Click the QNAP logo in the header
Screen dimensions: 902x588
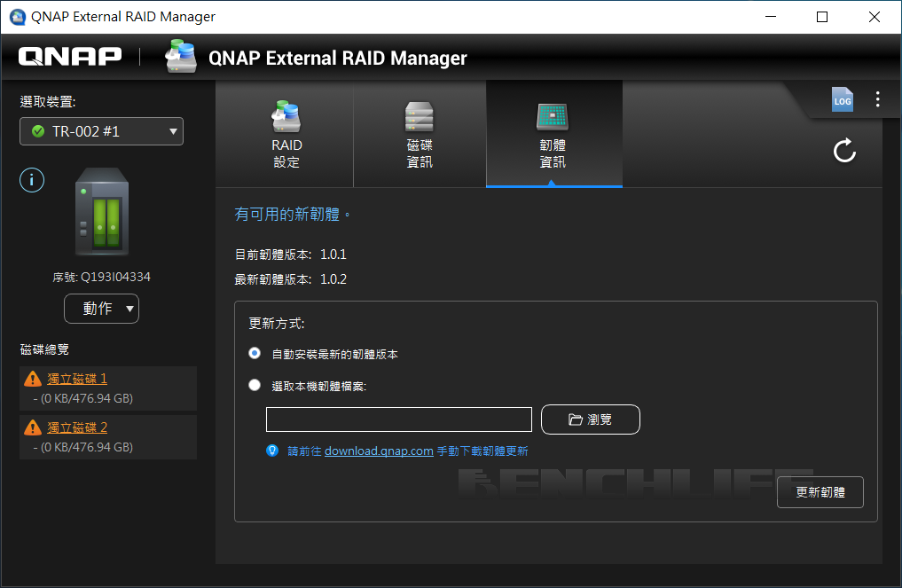pos(70,57)
